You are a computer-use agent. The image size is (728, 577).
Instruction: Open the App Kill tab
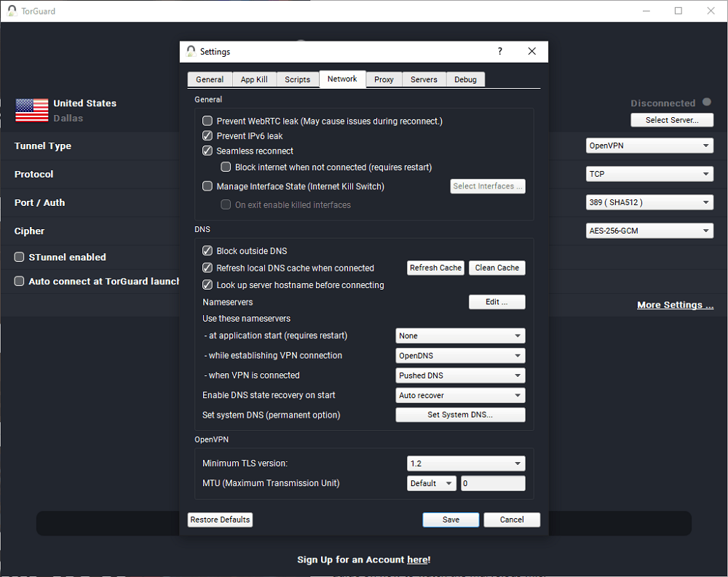(254, 79)
